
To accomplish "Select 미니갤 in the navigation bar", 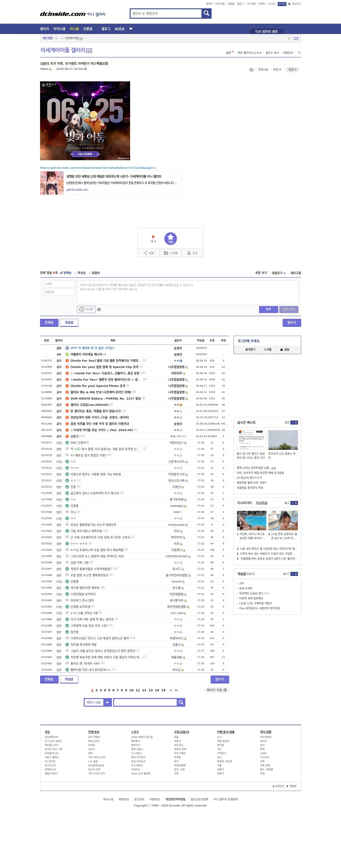I will point(74,29).
